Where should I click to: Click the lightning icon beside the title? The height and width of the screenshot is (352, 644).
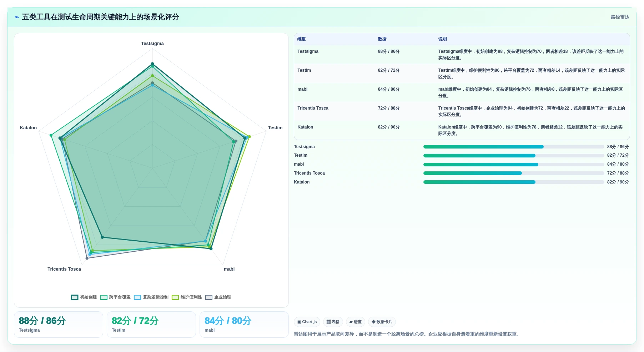(x=17, y=17)
